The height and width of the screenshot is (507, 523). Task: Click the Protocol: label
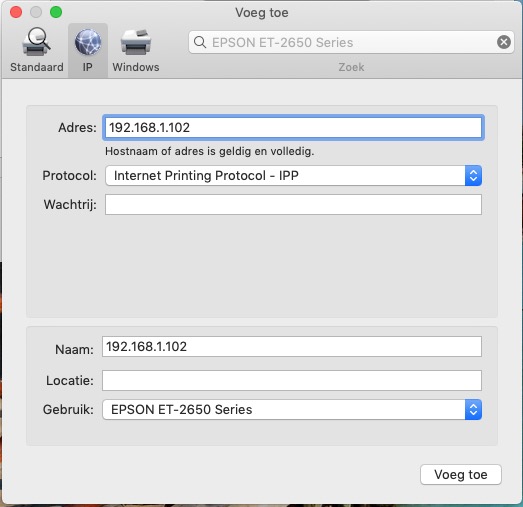69,175
